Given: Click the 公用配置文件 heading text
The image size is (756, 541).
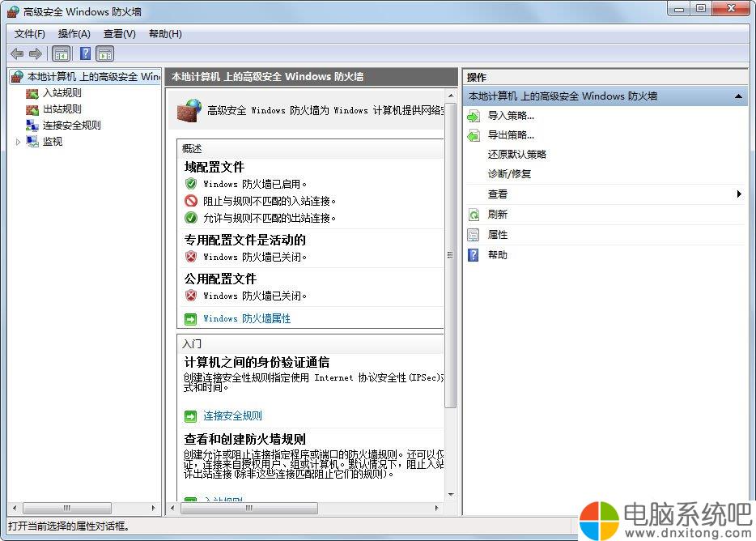Looking at the screenshot, I should 220,279.
